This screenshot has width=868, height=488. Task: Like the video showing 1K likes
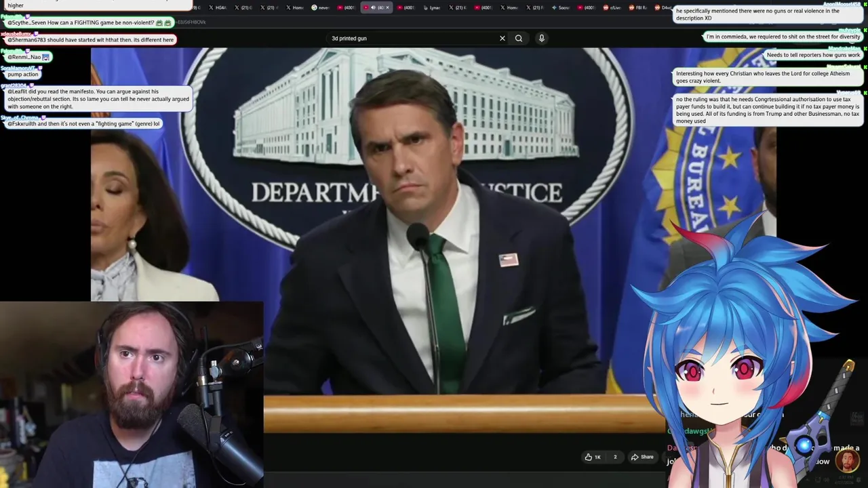(593, 457)
